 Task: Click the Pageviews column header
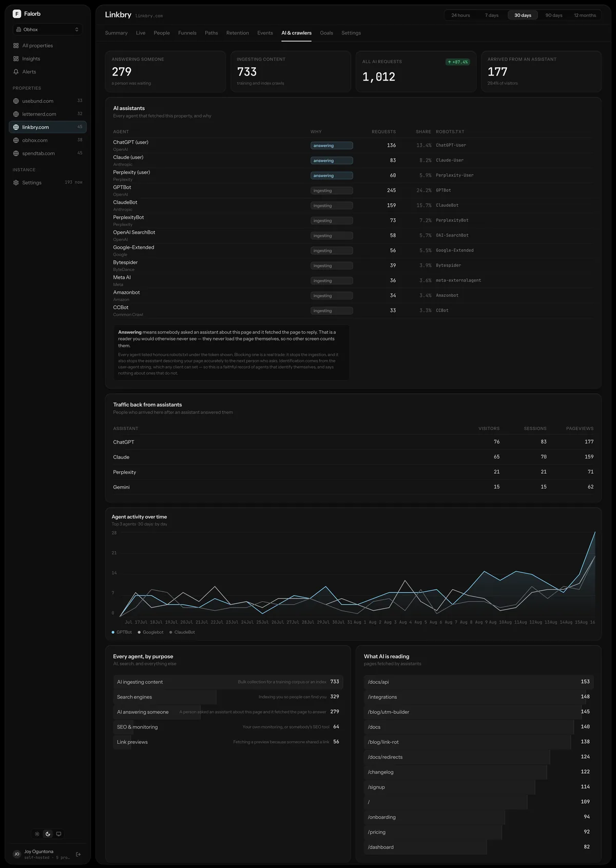[x=580, y=429]
